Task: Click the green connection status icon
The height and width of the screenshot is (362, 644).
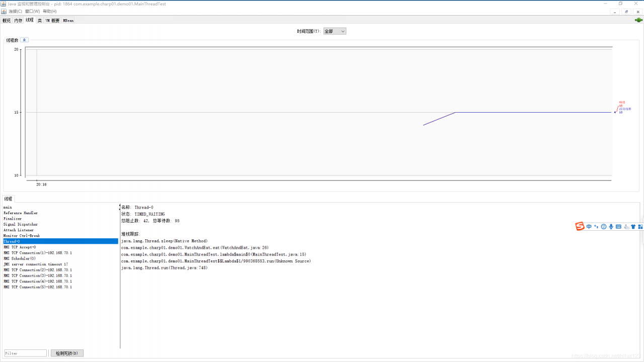Action: click(638, 20)
